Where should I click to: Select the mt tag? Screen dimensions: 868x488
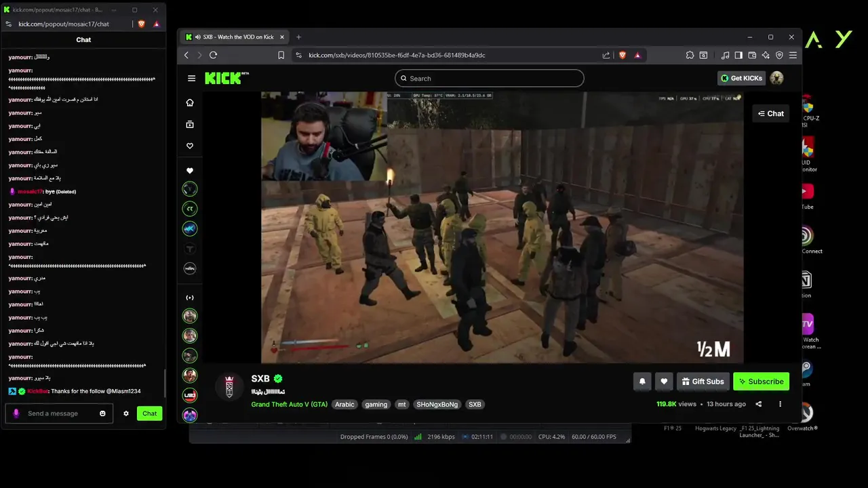[402, 405]
